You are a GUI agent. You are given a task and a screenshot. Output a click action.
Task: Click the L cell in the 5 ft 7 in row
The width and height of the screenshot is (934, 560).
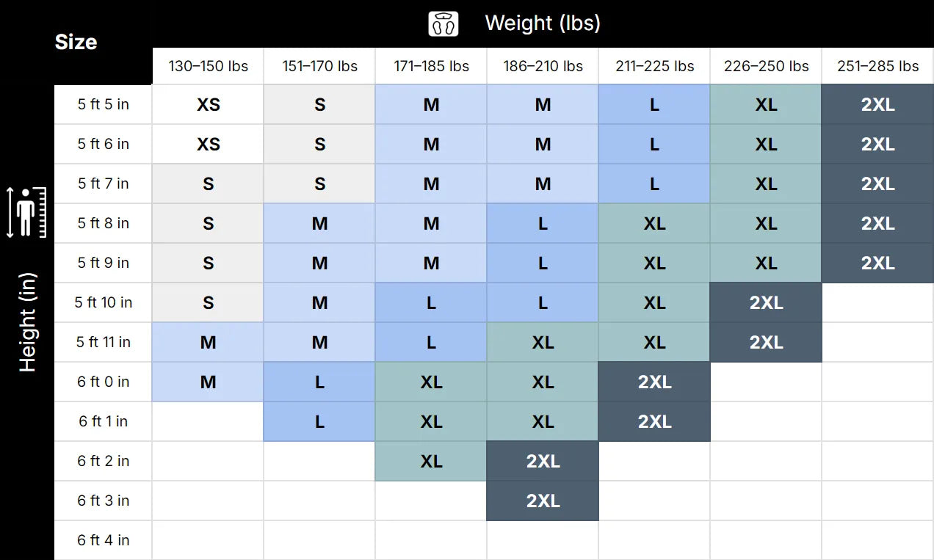(x=654, y=183)
